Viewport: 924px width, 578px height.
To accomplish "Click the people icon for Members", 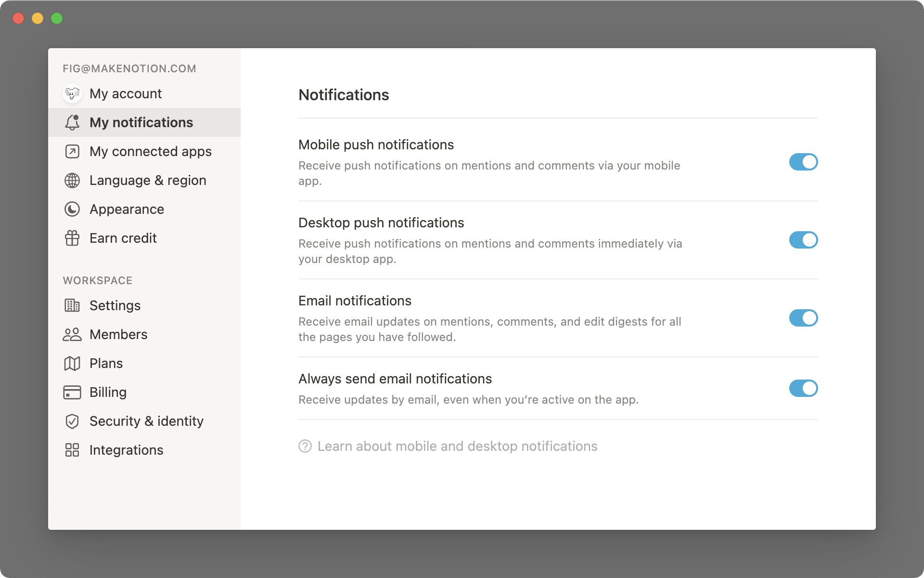I will point(72,334).
